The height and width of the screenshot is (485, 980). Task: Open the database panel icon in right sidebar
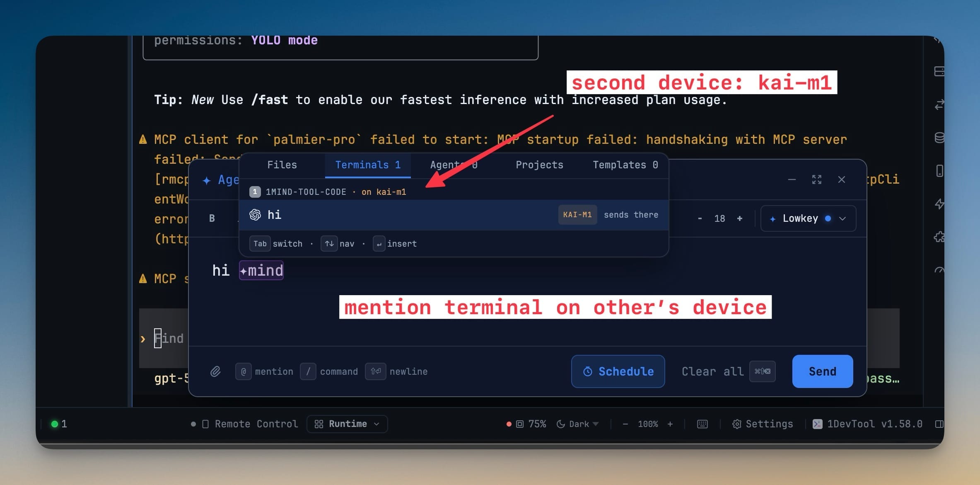pos(939,138)
